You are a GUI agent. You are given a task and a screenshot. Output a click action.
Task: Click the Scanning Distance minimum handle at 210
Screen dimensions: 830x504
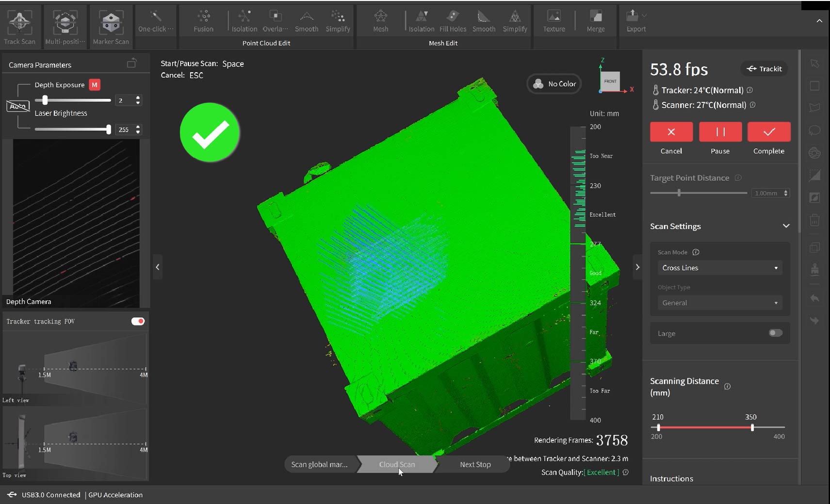658,427
